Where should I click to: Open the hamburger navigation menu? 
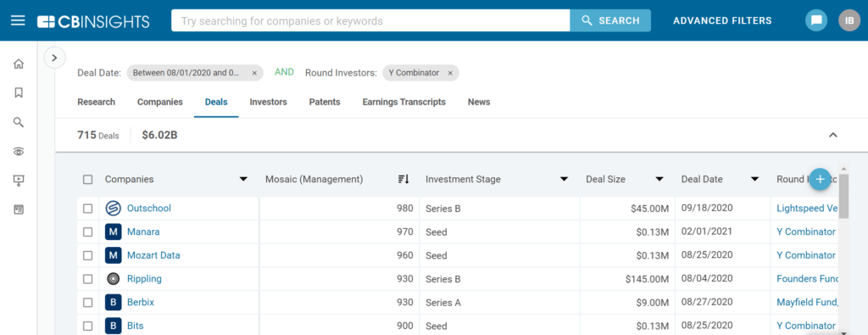[19, 20]
